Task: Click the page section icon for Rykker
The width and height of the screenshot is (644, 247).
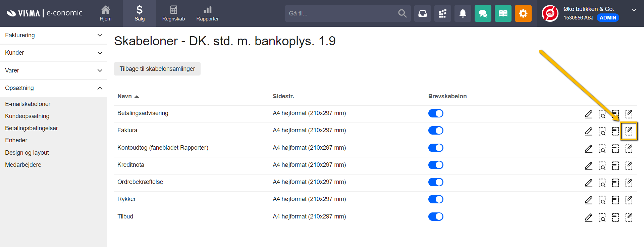Action: click(615, 200)
